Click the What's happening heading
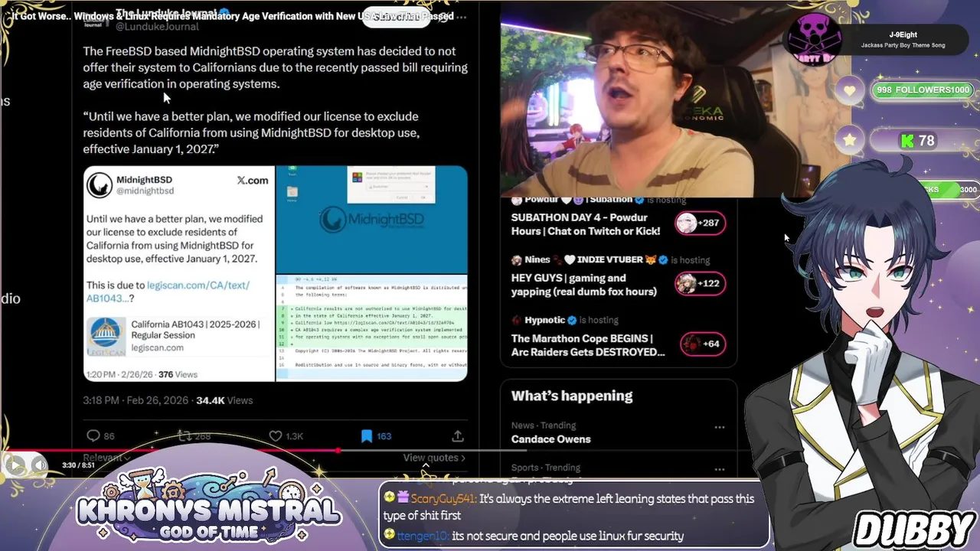 coord(572,396)
